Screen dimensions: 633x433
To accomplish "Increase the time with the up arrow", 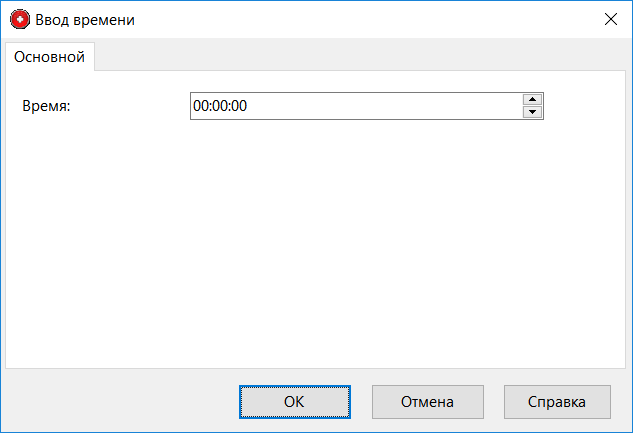I will coord(533,99).
